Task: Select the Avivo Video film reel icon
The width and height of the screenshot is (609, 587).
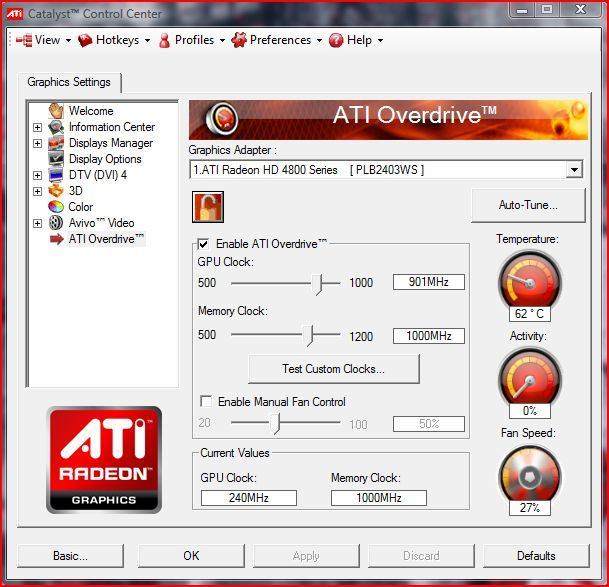Action: (56, 223)
